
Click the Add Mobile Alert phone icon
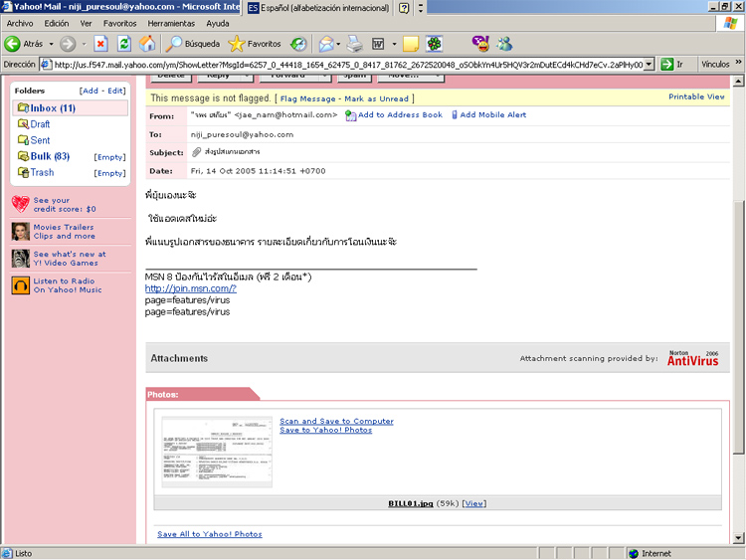click(x=455, y=114)
